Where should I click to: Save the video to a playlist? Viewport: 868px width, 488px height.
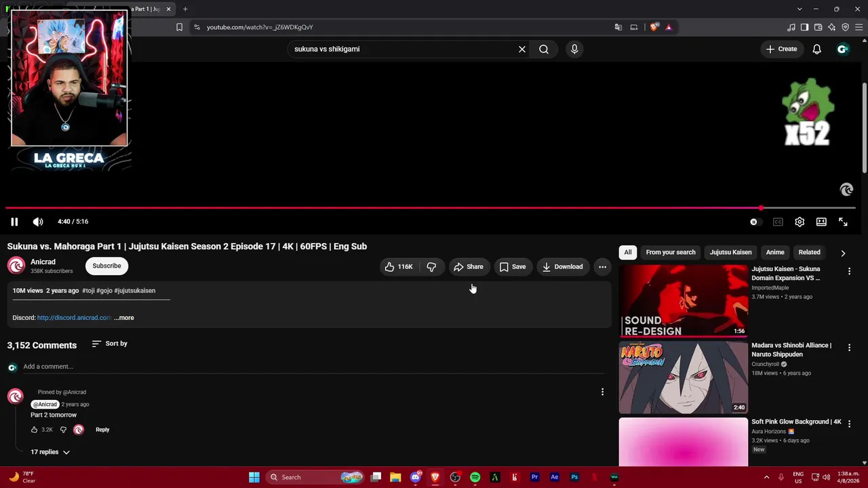513,267
